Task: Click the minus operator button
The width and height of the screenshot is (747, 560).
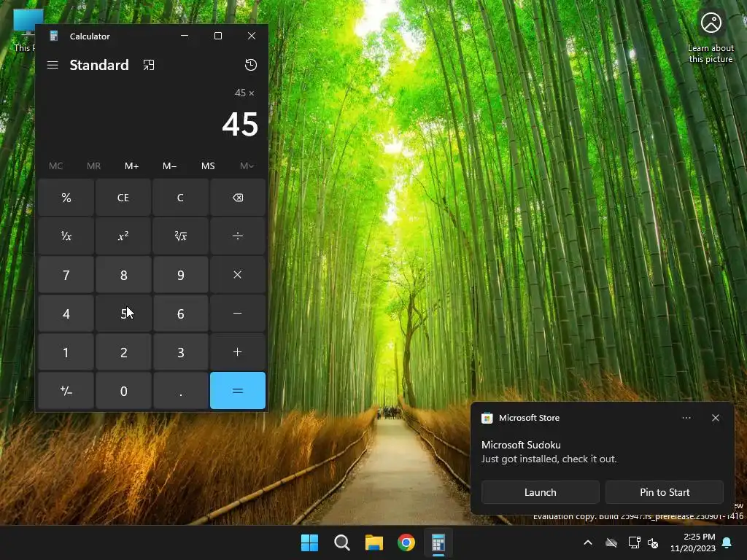Action: 238,314
